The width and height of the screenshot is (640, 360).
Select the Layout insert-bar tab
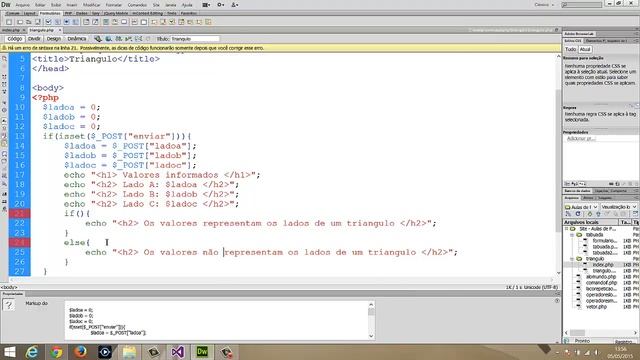pos(29,13)
